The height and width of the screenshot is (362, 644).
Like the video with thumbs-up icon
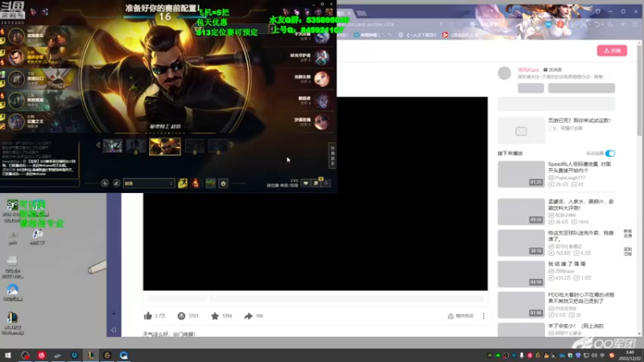tap(148, 315)
